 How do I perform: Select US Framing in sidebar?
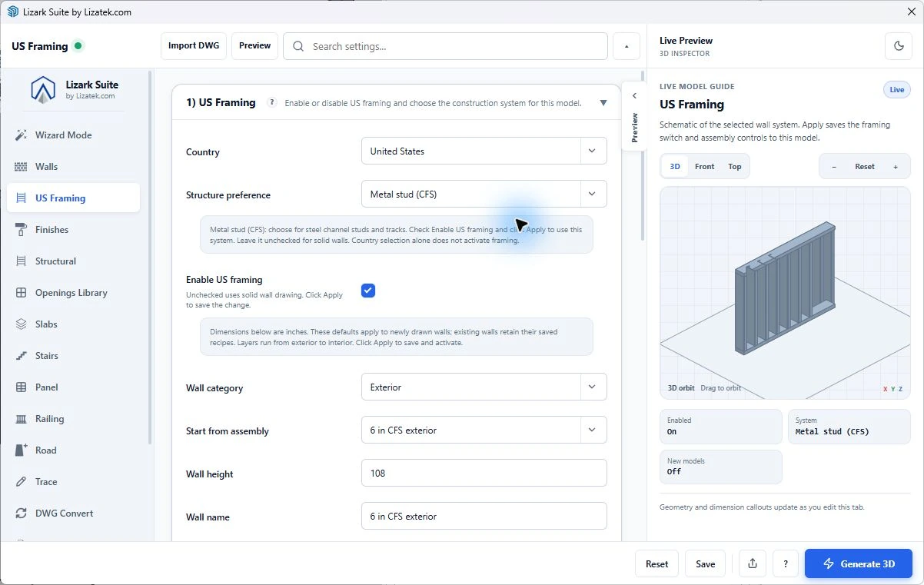[73, 198]
